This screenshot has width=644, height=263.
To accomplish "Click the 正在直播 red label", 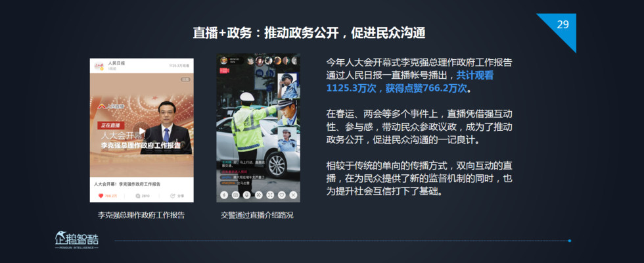I will (x=110, y=125).
